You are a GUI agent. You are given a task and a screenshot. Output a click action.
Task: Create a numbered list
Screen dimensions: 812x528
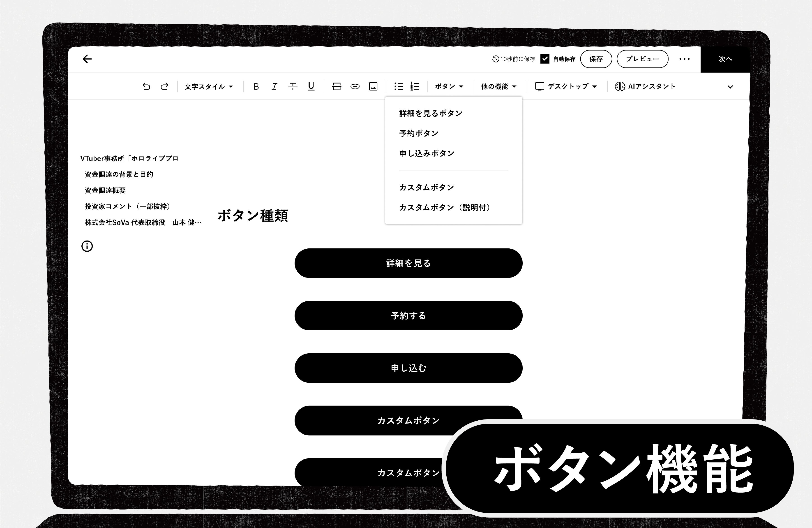click(x=415, y=86)
